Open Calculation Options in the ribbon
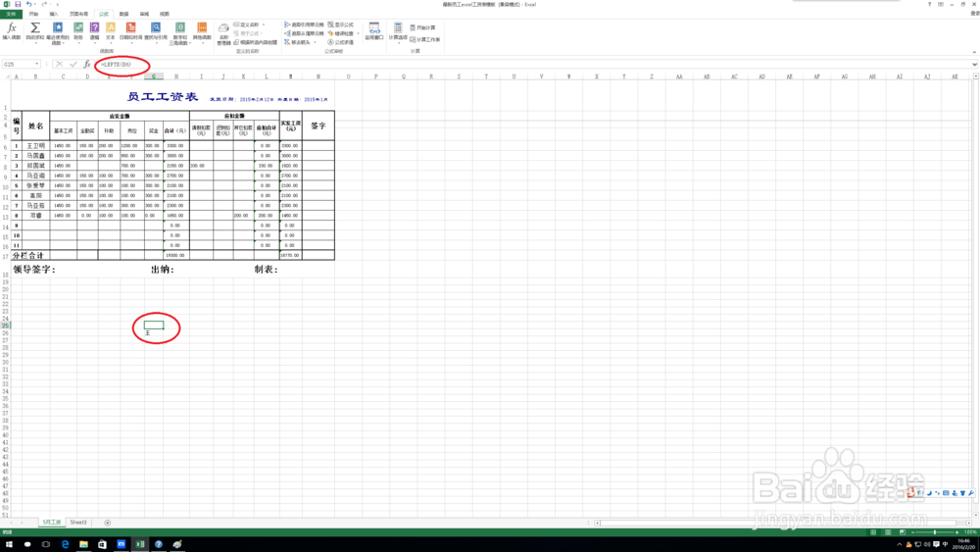This screenshot has height=552, width=980. [x=398, y=32]
